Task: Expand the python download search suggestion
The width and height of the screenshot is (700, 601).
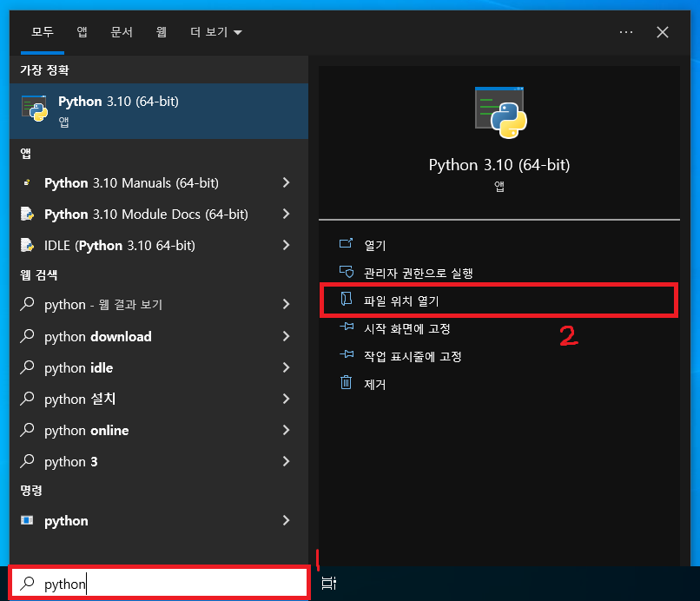Action: 286,336
